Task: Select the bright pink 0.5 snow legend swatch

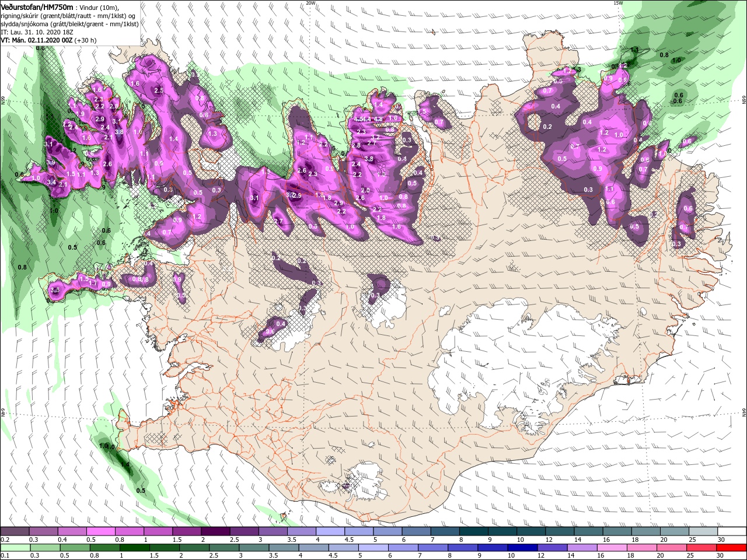Action: point(100,531)
